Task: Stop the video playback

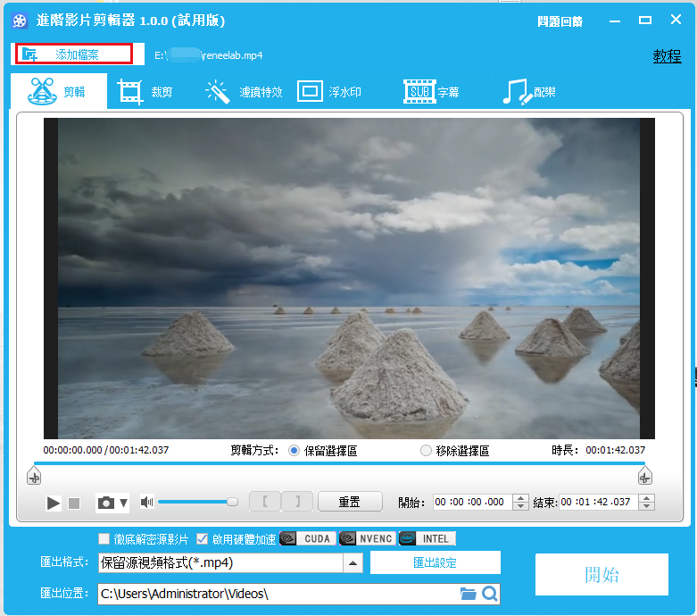Action: (74, 503)
